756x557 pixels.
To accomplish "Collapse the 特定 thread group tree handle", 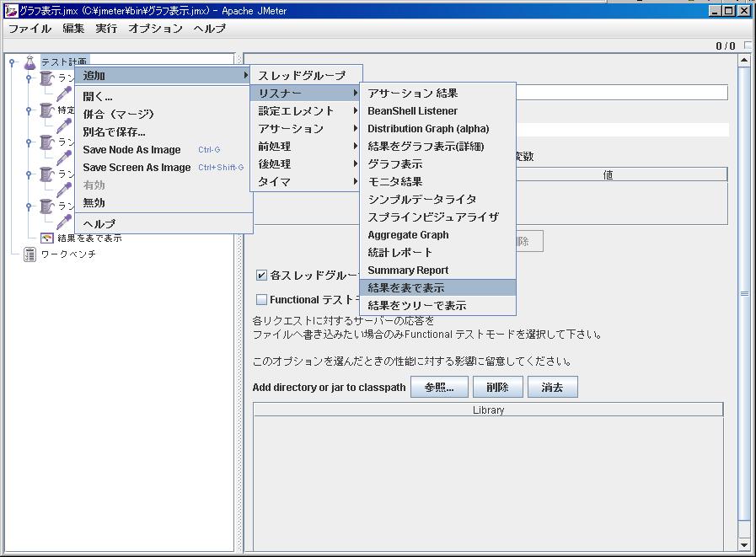I will [x=29, y=110].
